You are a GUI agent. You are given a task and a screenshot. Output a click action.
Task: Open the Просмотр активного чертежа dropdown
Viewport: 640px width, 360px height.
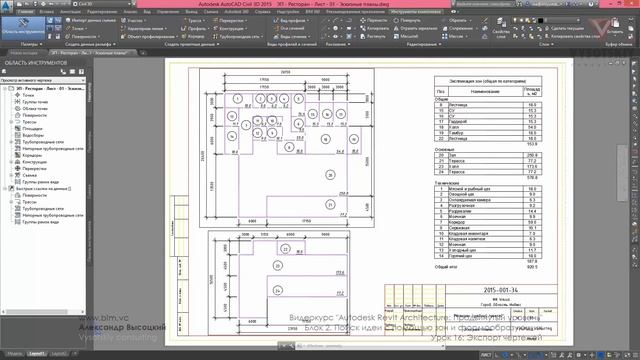(43, 80)
